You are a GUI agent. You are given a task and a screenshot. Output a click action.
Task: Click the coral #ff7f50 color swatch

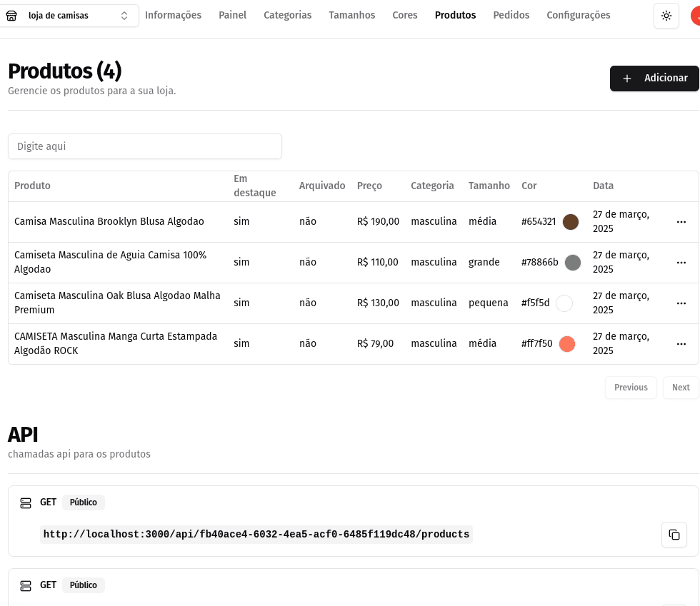pyautogui.click(x=567, y=343)
